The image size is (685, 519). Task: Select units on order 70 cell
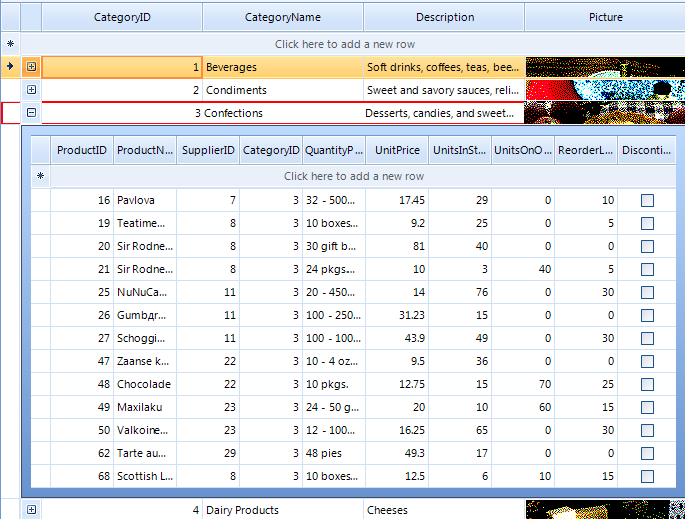(523, 384)
